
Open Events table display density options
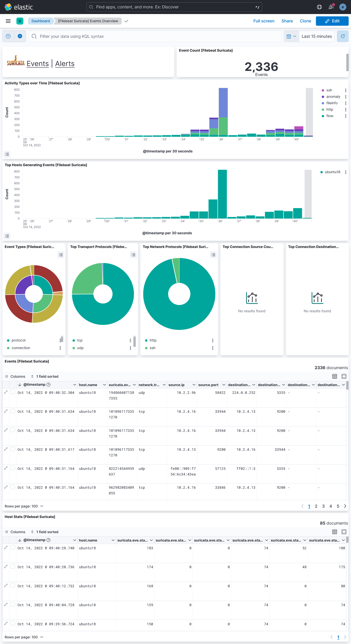point(334,377)
